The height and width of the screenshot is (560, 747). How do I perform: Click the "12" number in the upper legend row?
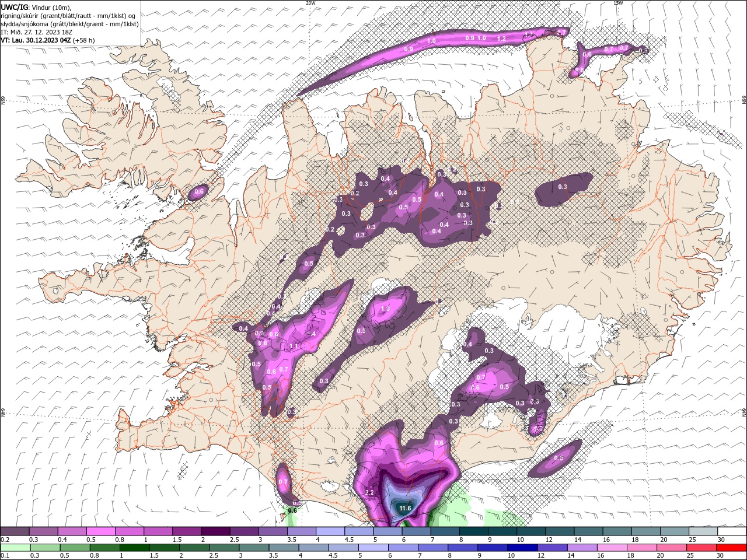click(549, 540)
